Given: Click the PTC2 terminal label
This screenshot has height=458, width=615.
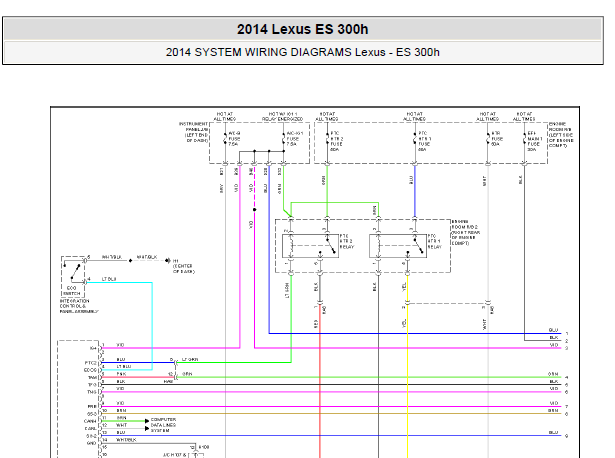Looking at the screenshot, I should (91, 363).
